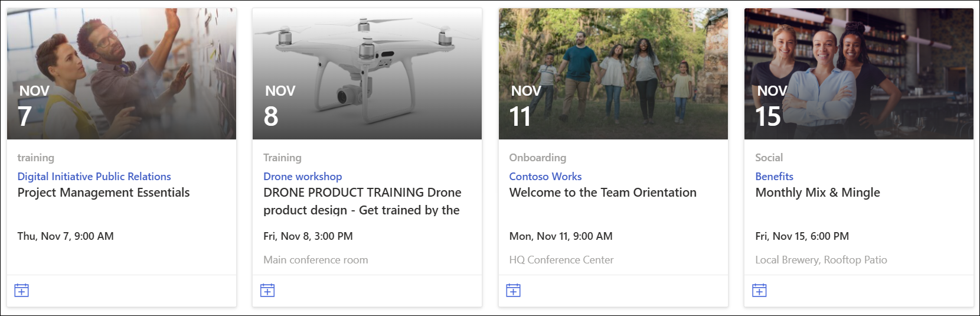Add Drone Product Training event to calendar
Image resolution: width=980 pixels, height=316 pixels.
[267, 291]
